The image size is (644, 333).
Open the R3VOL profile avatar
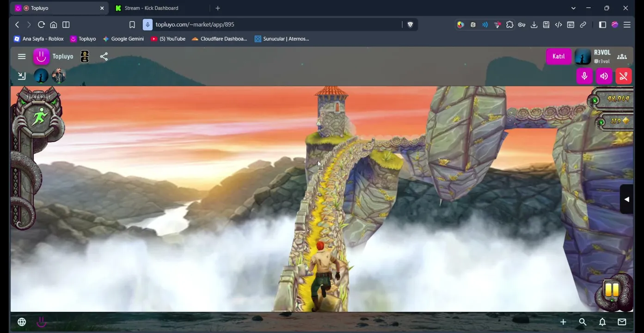pos(583,56)
